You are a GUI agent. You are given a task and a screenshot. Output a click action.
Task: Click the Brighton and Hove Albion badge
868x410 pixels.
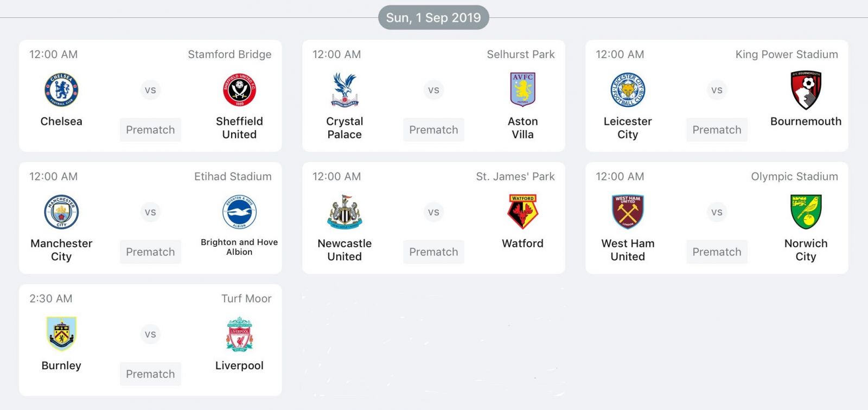tap(239, 212)
